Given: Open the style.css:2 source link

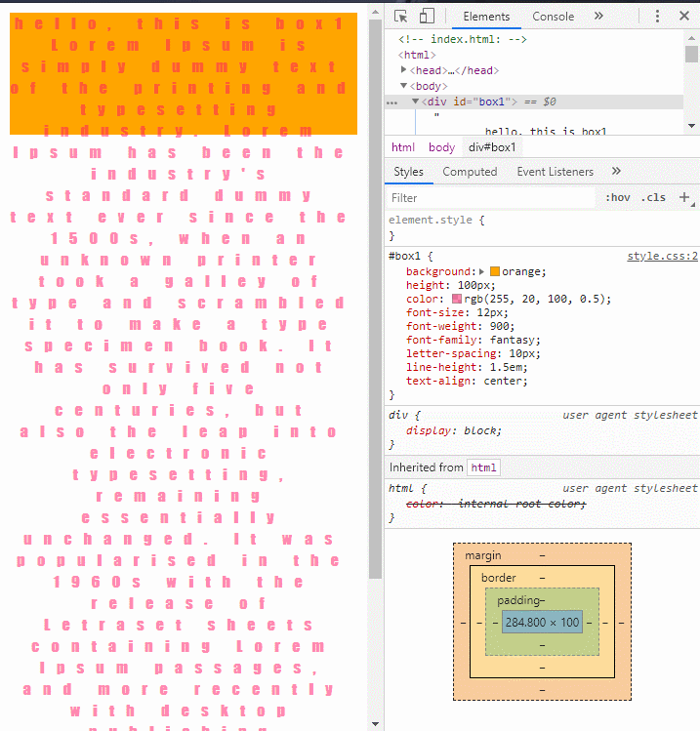Looking at the screenshot, I should (662, 256).
